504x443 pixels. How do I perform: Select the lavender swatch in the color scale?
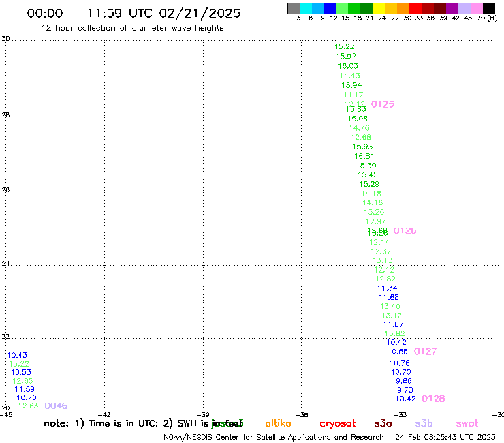(464, 8)
